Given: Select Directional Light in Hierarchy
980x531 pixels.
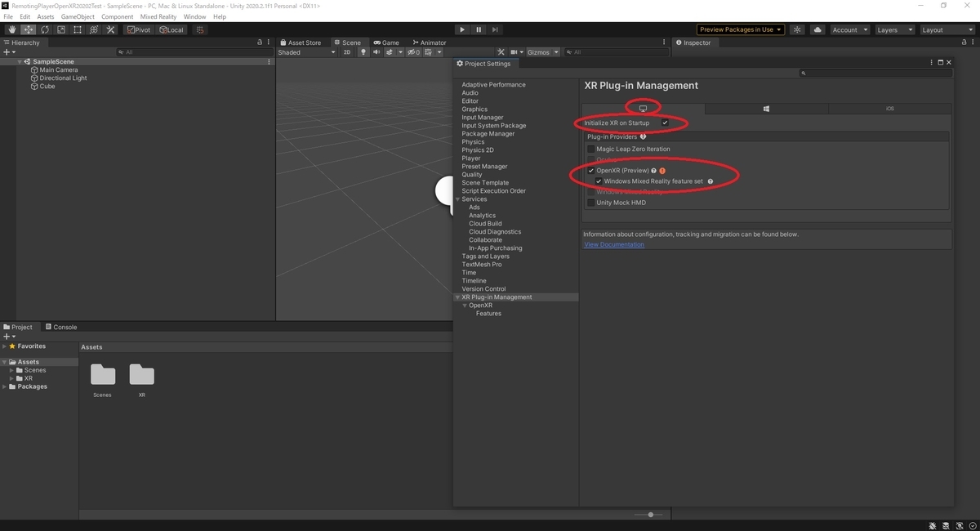Looking at the screenshot, I should click(x=63, y=78).
